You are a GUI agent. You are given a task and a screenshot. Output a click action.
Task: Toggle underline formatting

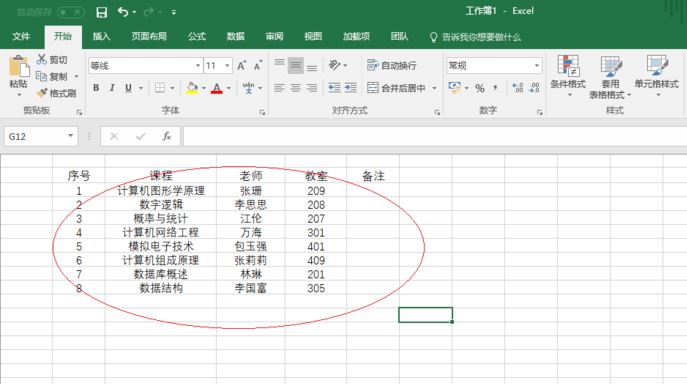tap(128, 88)
